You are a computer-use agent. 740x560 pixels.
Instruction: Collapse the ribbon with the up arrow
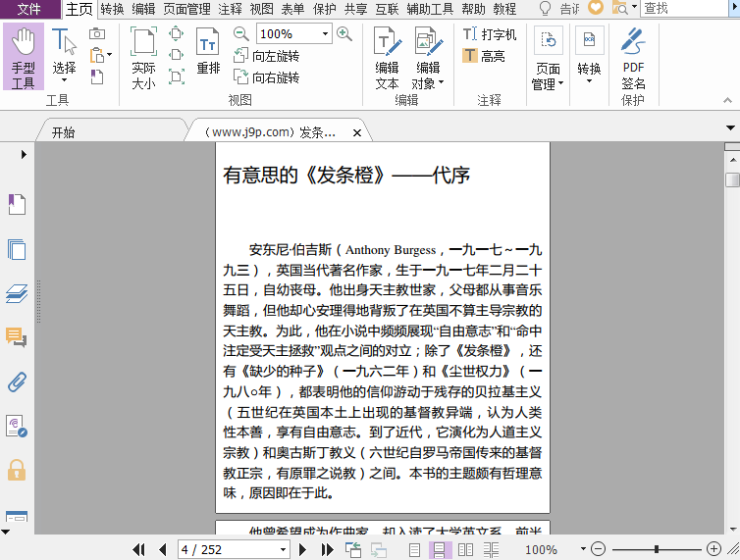point(727,100)
